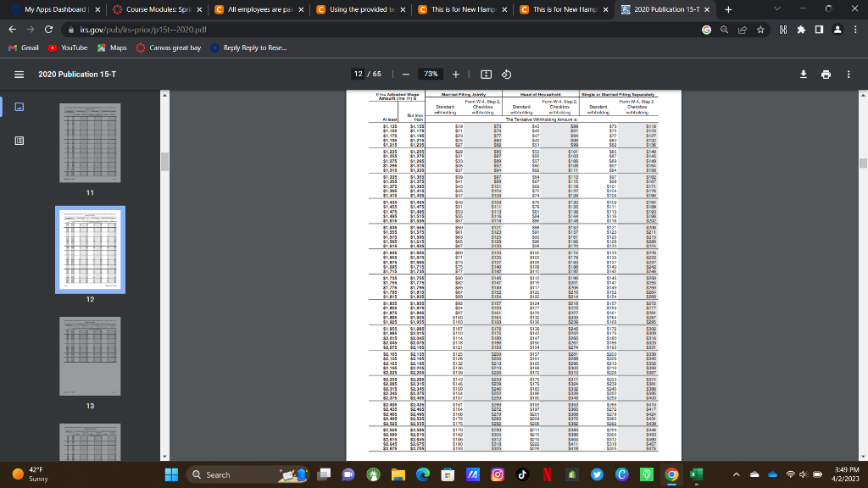Toggle the PDF sidebar with the hamburger menu
This screenshot has height=488, width=868.
pyautogui.click(x=19, y=74)
